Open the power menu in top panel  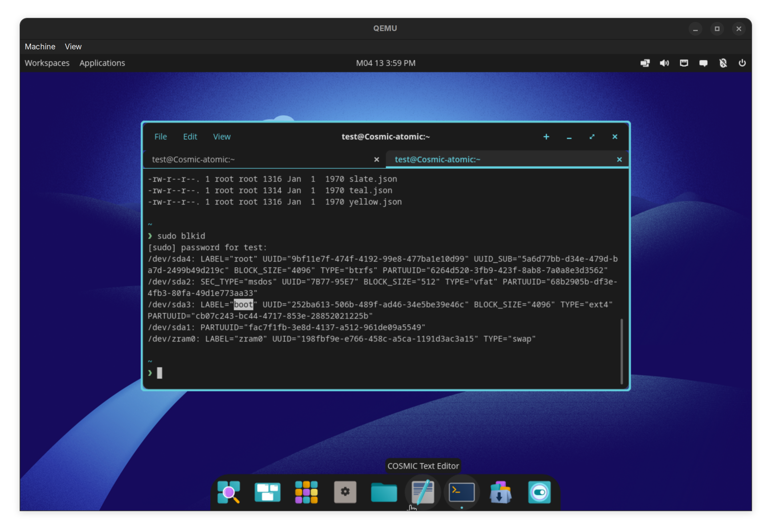742,63
